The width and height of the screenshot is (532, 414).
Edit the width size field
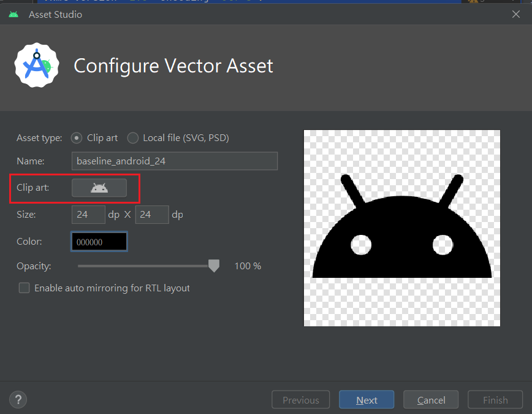88,215
